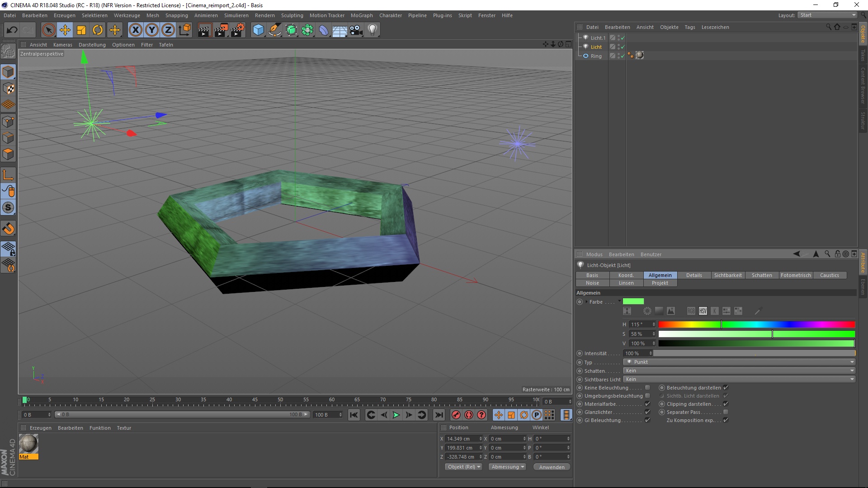Screen dimensions: 868x488
Task: Toggle Z axis lock
Action: coord(168,30)
